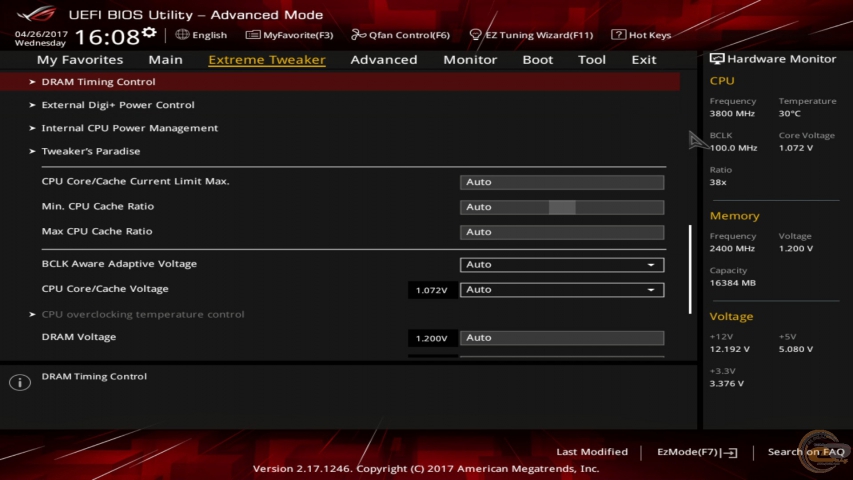Click the Qfan fan icon
The height and width of the screenshot is (480, 853).
pyautogui.click(x=358, y=35)
